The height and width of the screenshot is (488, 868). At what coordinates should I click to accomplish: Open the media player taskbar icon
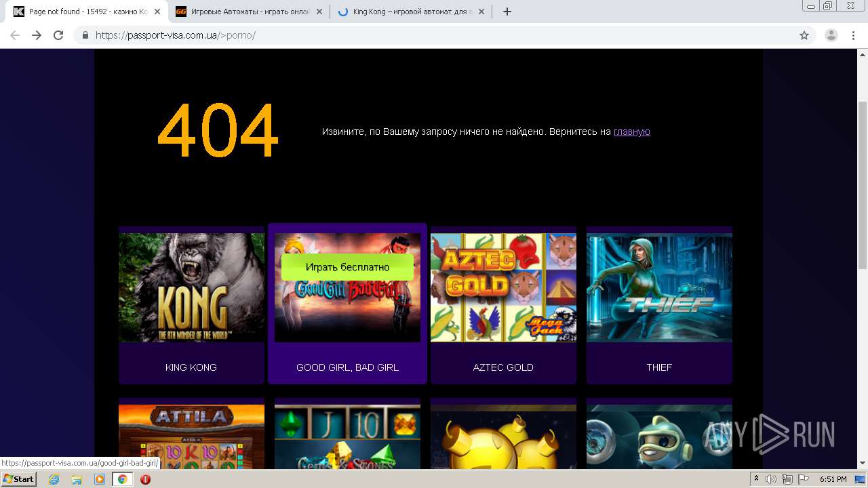tap(100, 479)
